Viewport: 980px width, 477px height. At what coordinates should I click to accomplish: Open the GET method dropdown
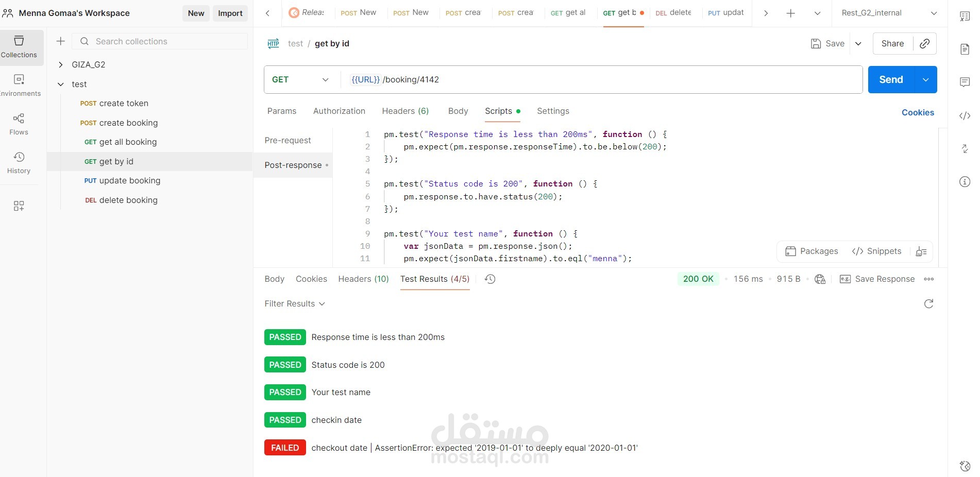[x=301, y=79]
